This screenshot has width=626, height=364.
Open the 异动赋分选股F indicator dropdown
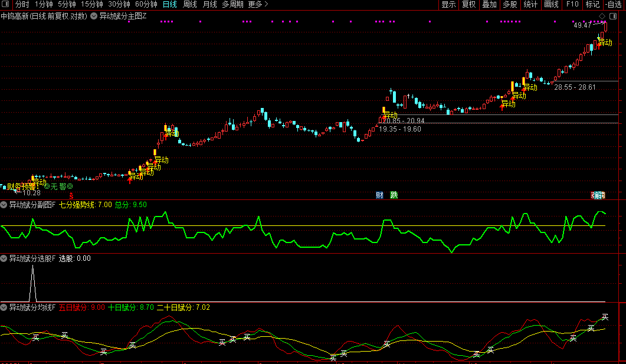pyautogui.click(x=4, y=258)
